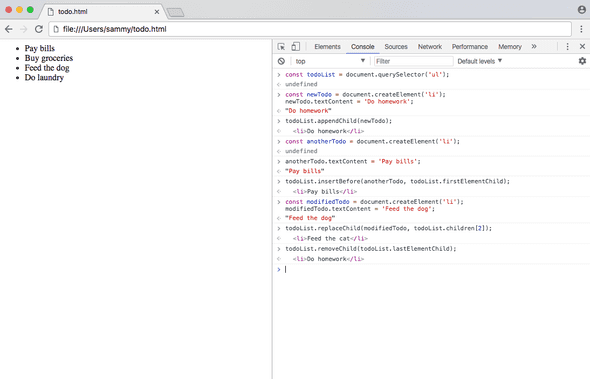Open the Default levels dropdown
This screenshot has width=590, height=379.
coord(479,61)
